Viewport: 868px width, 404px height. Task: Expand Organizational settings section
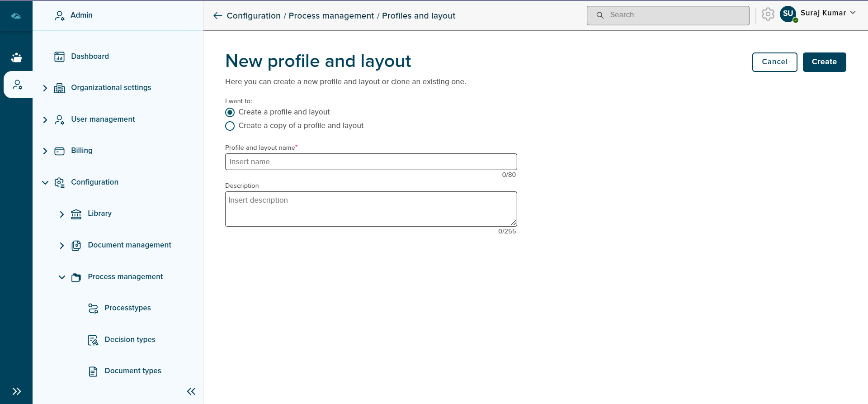click(x=45, y=88)
